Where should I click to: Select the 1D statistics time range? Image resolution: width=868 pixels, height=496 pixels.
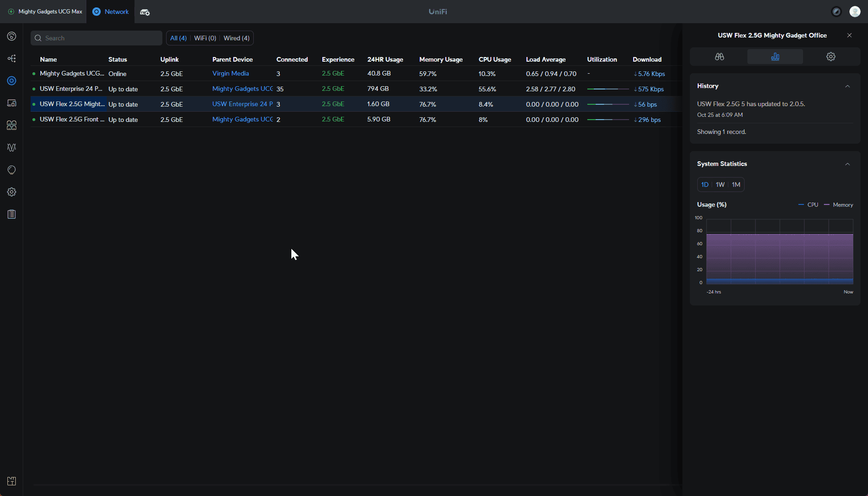(x=705, y=184)
